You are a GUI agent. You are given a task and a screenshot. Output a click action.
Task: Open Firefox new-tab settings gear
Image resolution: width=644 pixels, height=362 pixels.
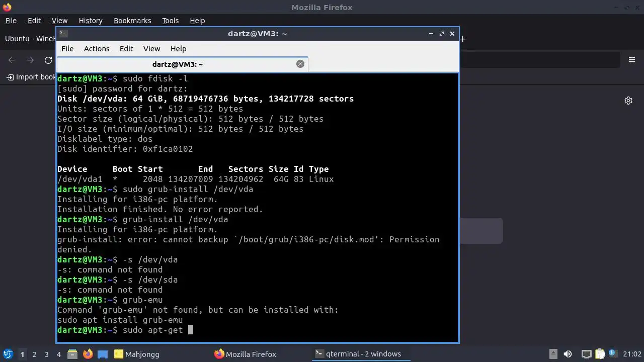click(628, 101)
